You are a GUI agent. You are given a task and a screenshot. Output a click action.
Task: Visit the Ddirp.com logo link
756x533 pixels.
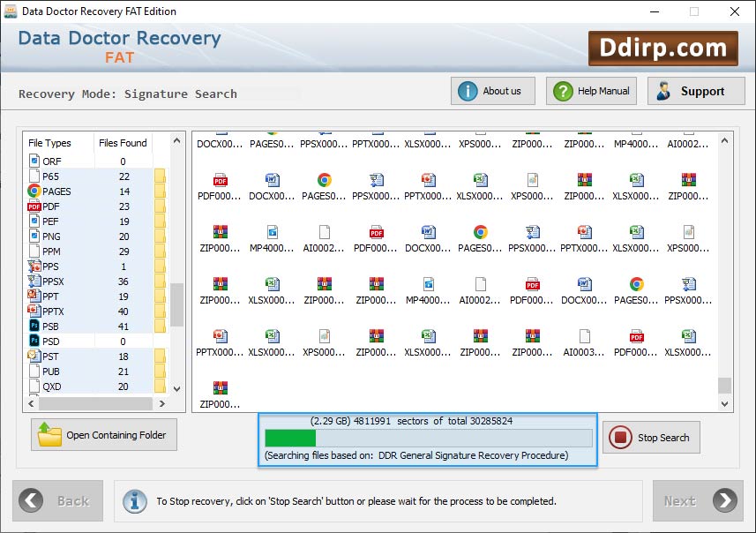tap(663, 49)
